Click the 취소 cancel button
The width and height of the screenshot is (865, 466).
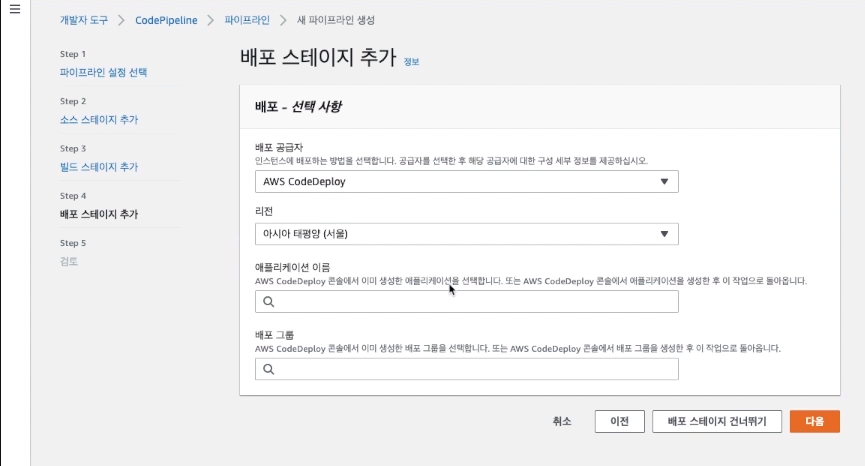click(x=562, y=421)
